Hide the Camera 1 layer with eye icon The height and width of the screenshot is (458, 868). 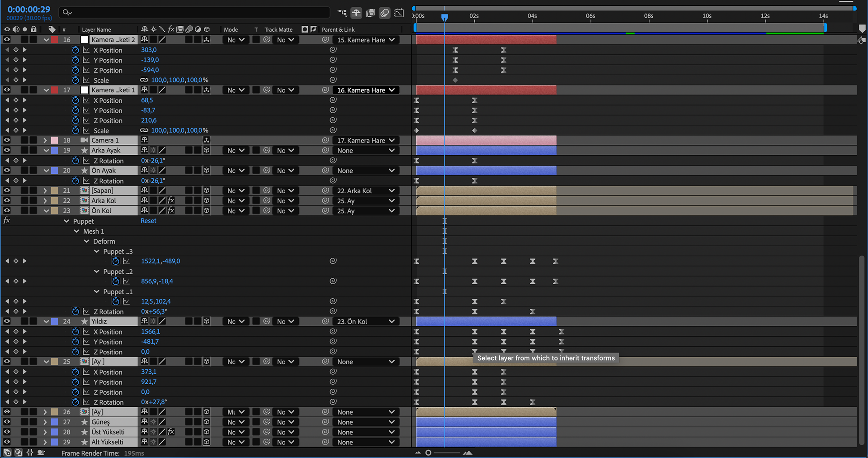[7, 140]
